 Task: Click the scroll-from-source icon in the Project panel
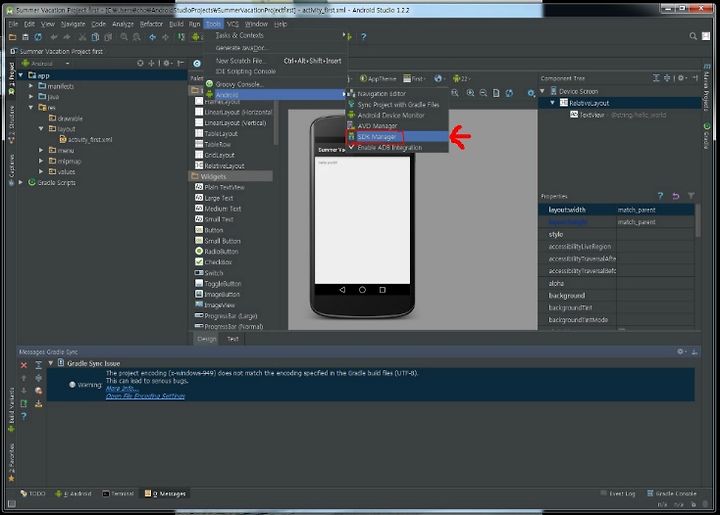point(140,63)
